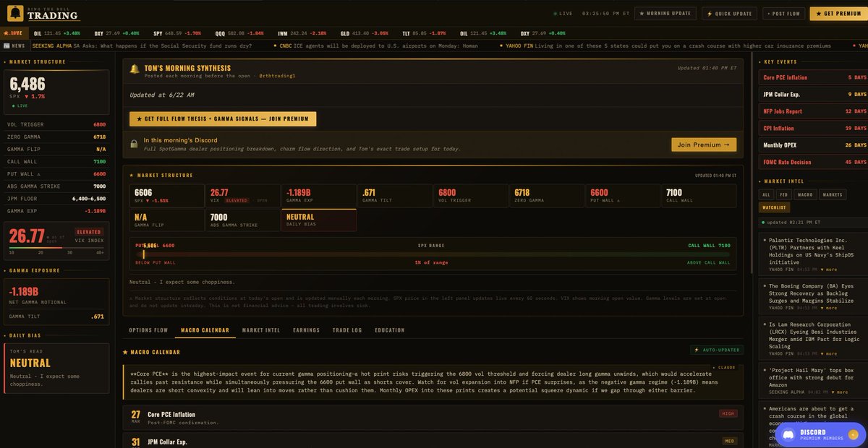Click the TLT 85.85 ticker quote

pos(423,33)
